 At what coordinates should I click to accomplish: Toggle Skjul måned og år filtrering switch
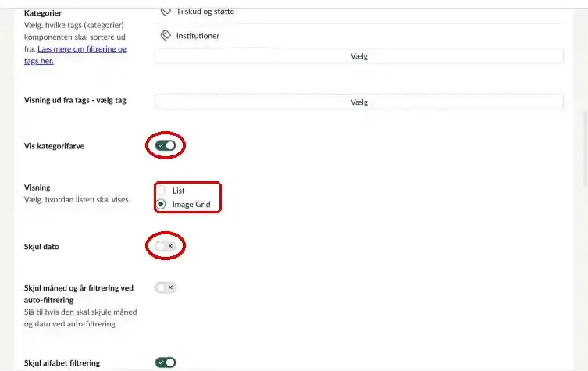[166, 287]
